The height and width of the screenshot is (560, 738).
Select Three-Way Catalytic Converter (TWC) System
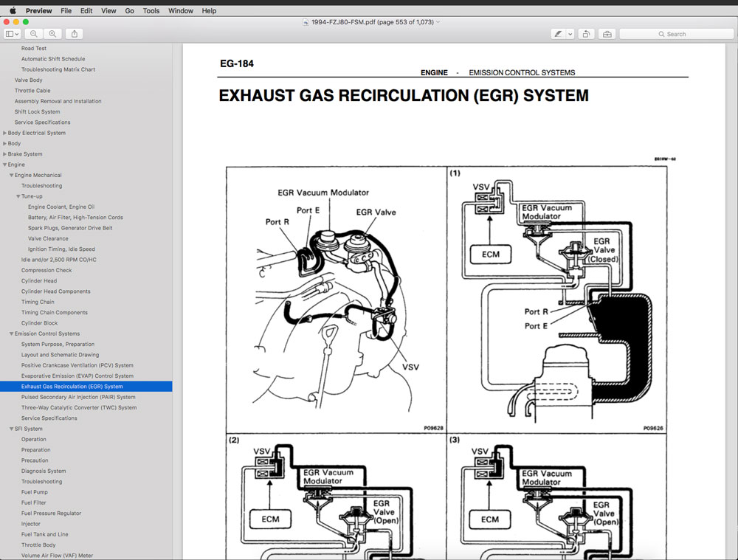pos(79,407)
